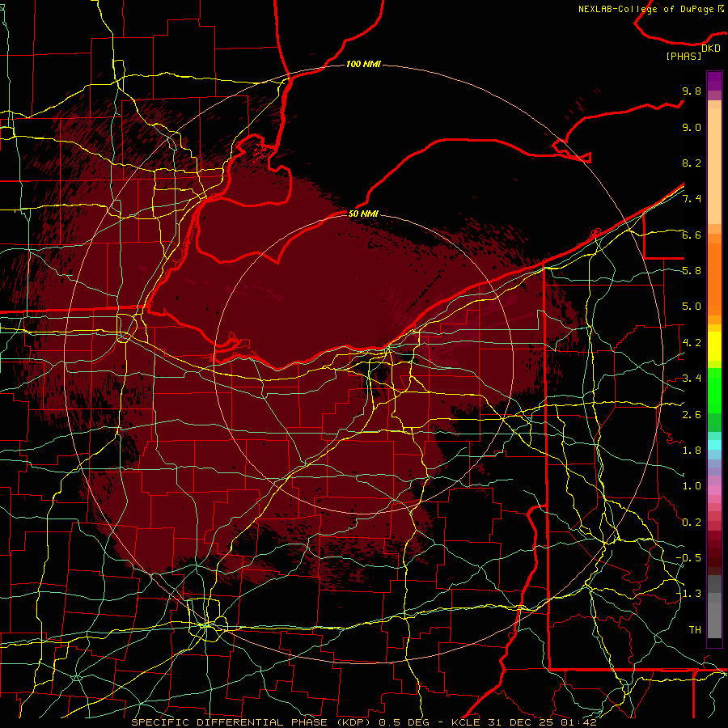Click the '31 DEC 25' date text

pyautogui.click(x=519, y=722)
